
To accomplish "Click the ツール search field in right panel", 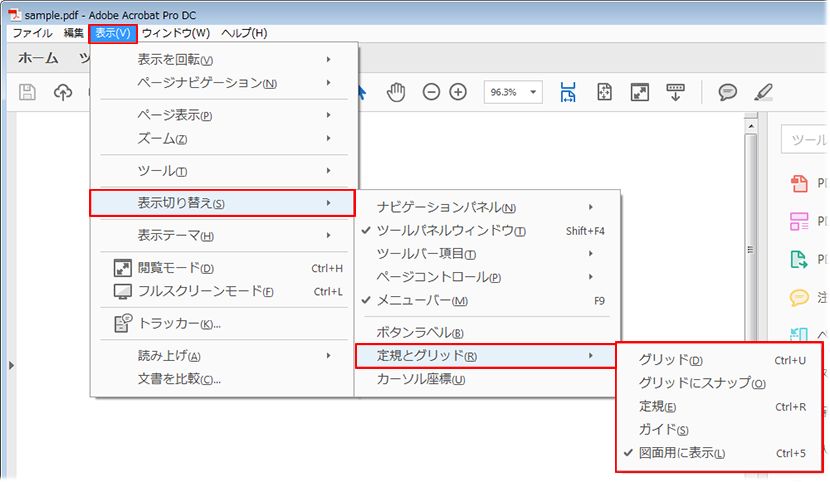I will point(805,140).
